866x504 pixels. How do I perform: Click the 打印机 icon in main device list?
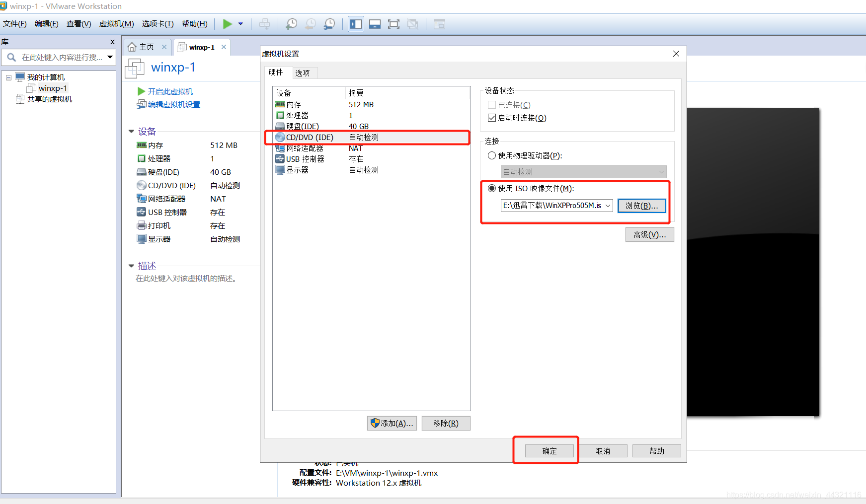(142, 226)
